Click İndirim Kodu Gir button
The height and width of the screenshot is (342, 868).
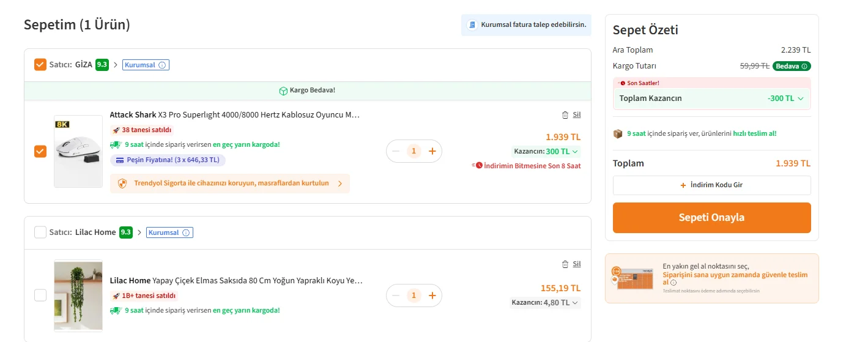[x=712, y=185]
